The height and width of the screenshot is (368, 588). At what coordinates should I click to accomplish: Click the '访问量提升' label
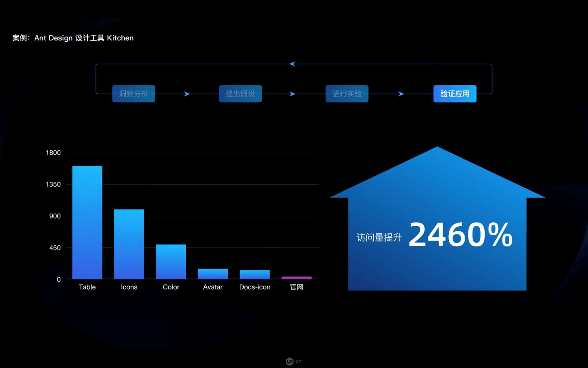pos(379,237)
